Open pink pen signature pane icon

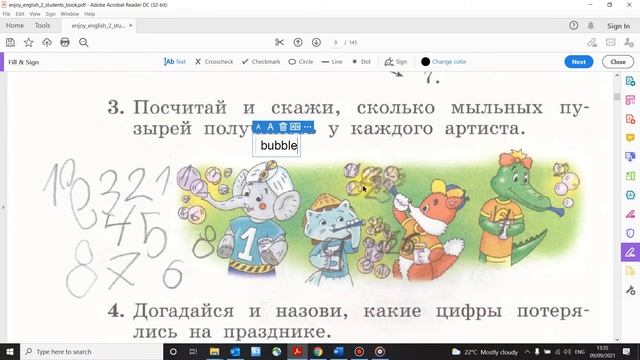pos(630,214)
